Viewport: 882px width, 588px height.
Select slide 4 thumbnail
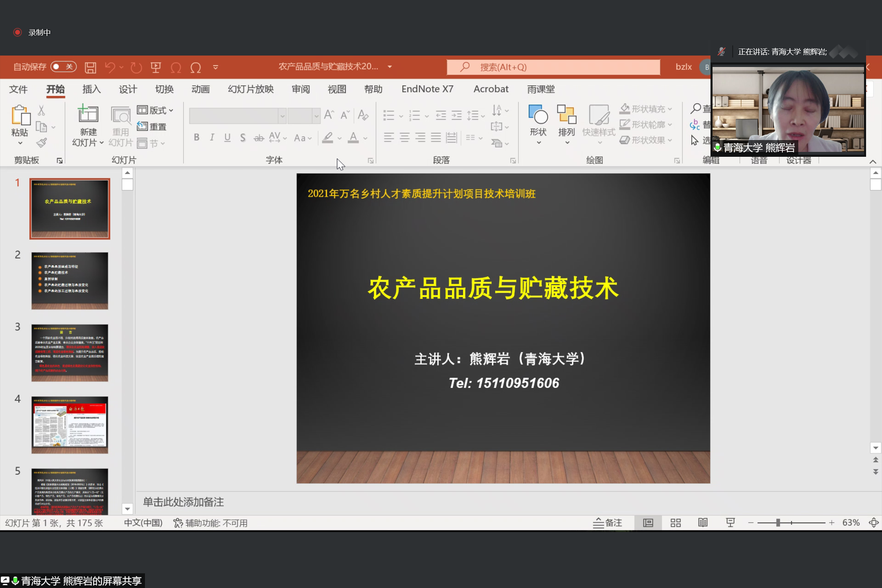(70, 425)
